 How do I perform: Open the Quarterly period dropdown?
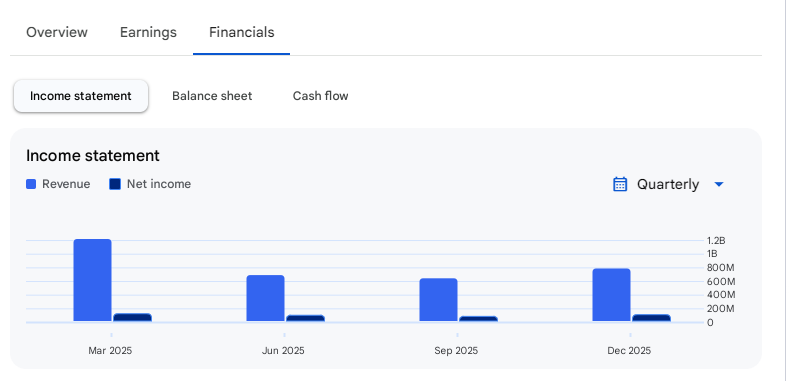pyautogui.click(x=668, y=184)
